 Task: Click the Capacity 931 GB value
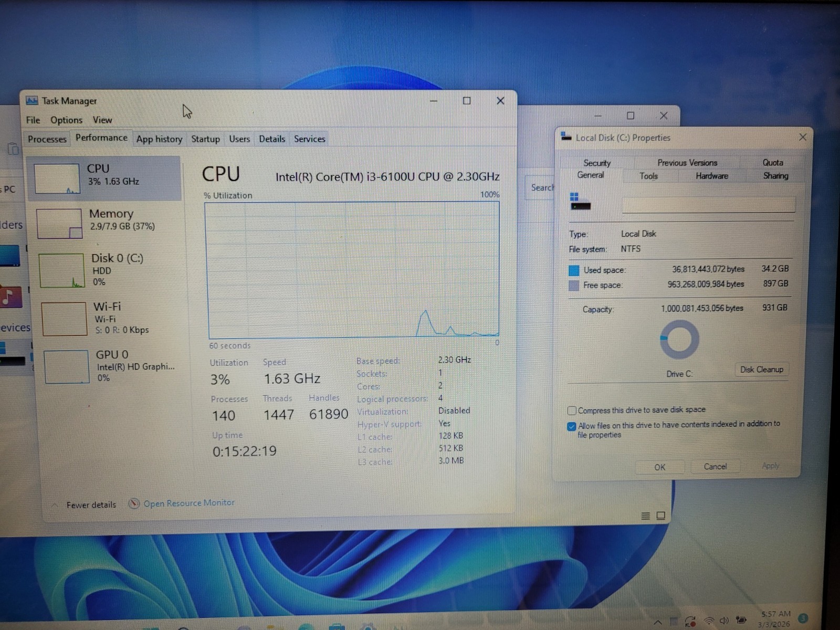pos(774,308)
